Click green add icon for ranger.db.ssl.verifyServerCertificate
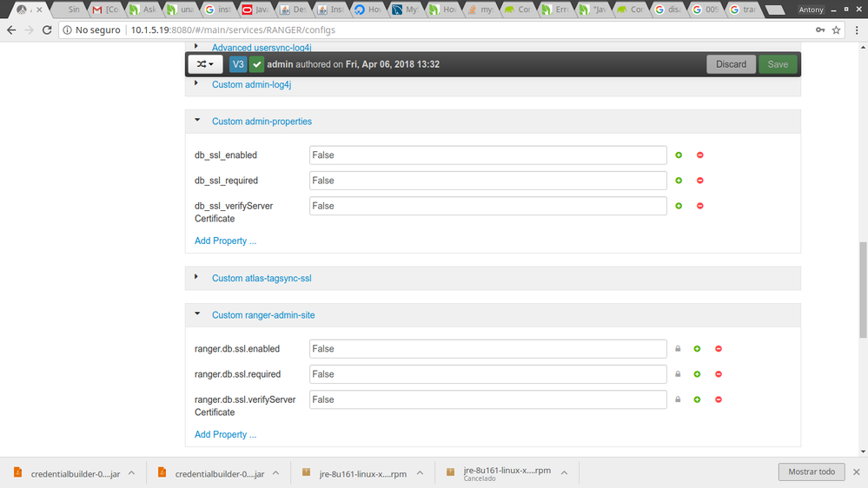The width and height of the screenshot is (868, 488). coord(697,399)
